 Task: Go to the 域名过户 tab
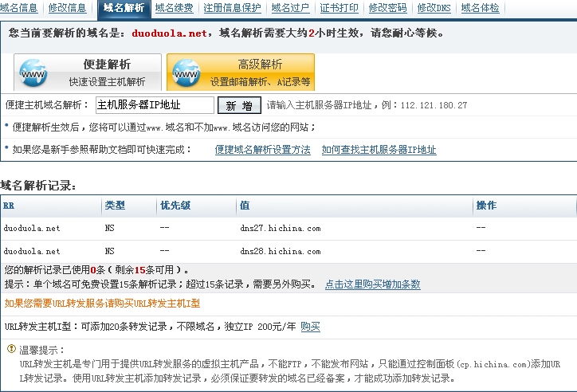tap(289, 8)
